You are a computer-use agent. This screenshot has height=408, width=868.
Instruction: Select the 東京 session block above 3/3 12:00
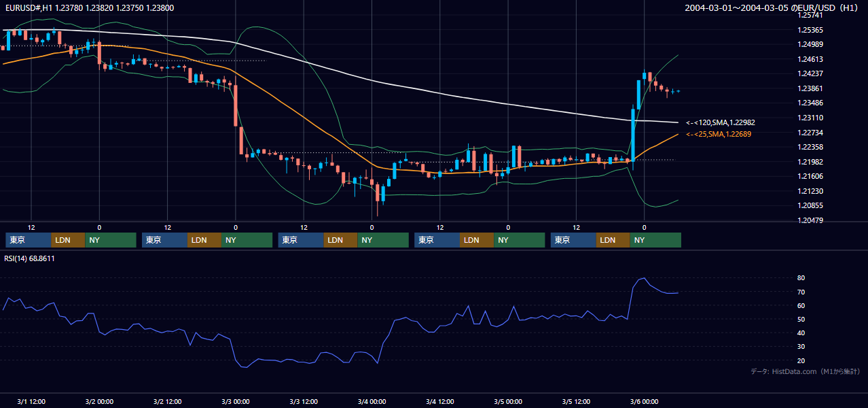(x=302, y=240)
